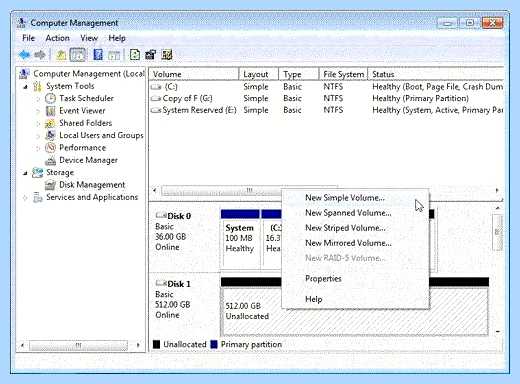
Task: Click the Task Scheduler clock icon
Action: pyautogui.click(x=50, y=98)
